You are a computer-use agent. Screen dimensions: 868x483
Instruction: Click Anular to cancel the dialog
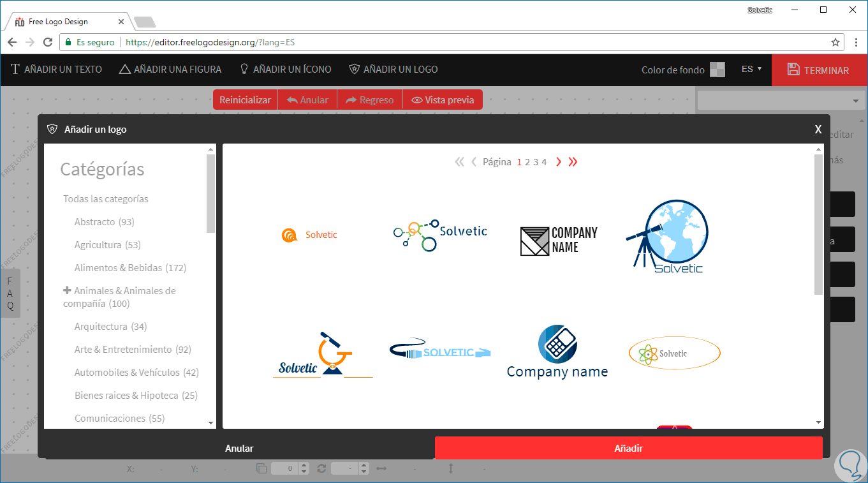pos(239,448)
